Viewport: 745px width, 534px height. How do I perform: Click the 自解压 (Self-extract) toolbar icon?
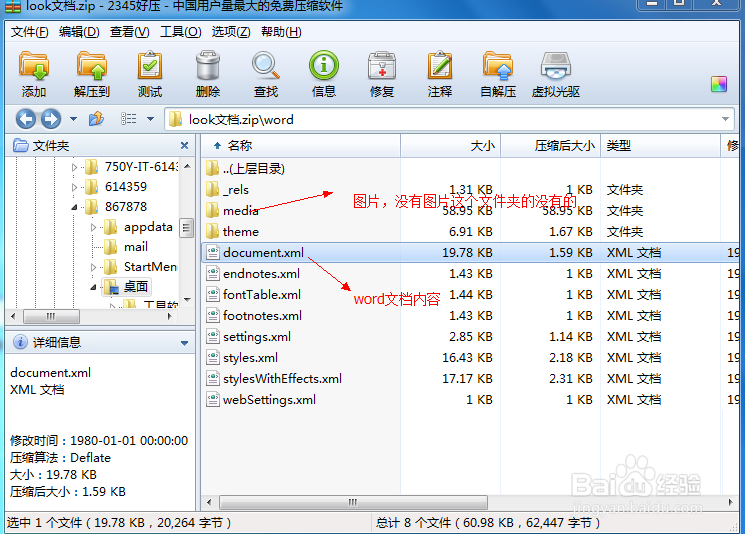click(498, 67)
